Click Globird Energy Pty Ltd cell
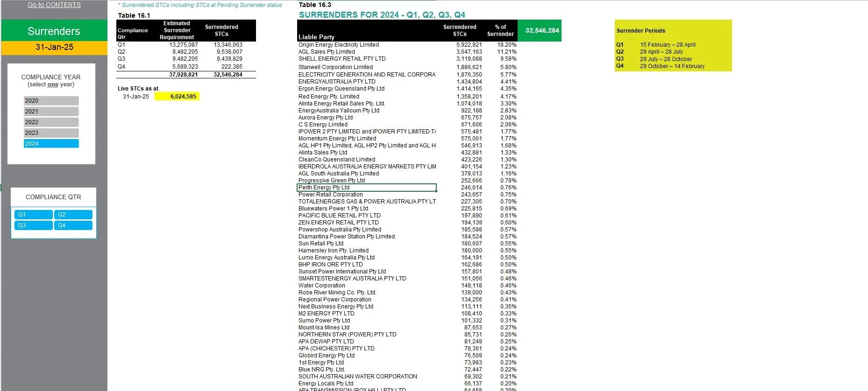The height and width of the screenshot is (391, 868). pyautogui.click(x=327, y=356)
